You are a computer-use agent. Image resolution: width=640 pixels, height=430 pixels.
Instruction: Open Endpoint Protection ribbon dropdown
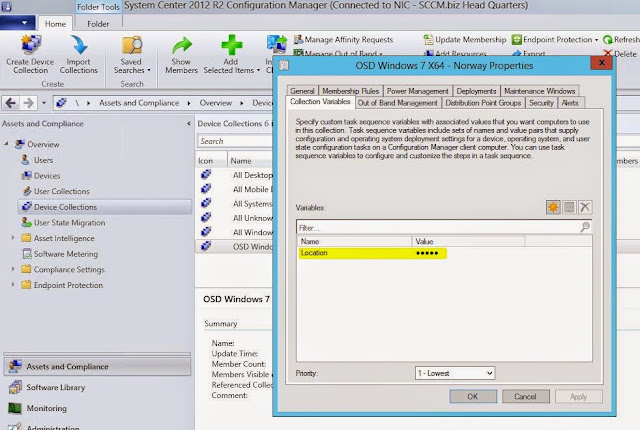point(555,40)
